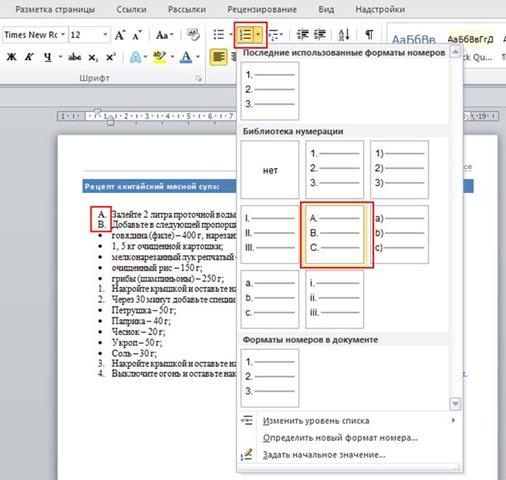506x480 pixels.
Task: Select document format 1. 2. 3. thumbnail
Action: click(270, 378)
